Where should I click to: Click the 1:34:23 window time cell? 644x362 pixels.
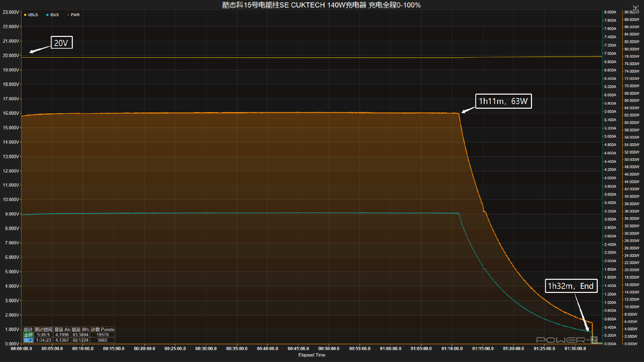tap(43, 340)
